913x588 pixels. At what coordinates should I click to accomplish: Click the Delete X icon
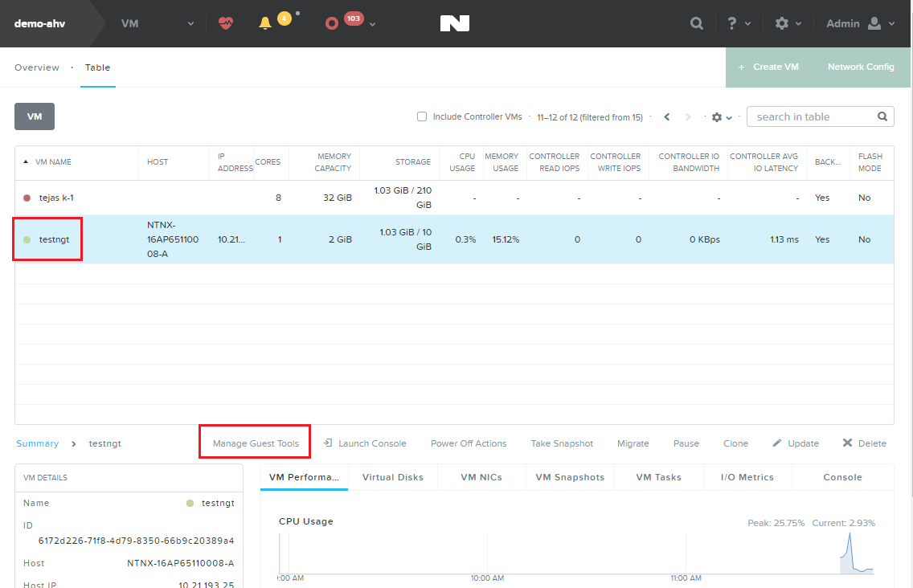point(847,443)
